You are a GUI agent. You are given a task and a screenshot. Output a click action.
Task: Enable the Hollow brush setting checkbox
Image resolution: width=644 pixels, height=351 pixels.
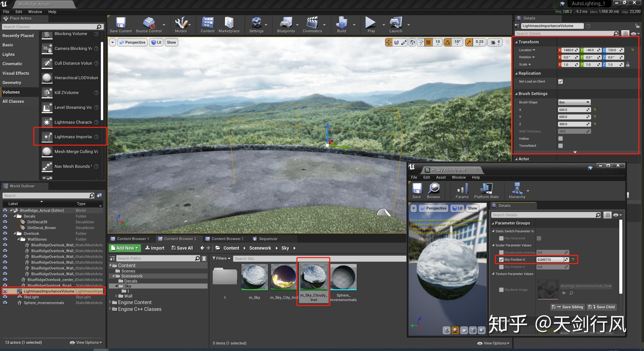click(x=561, y=138)
